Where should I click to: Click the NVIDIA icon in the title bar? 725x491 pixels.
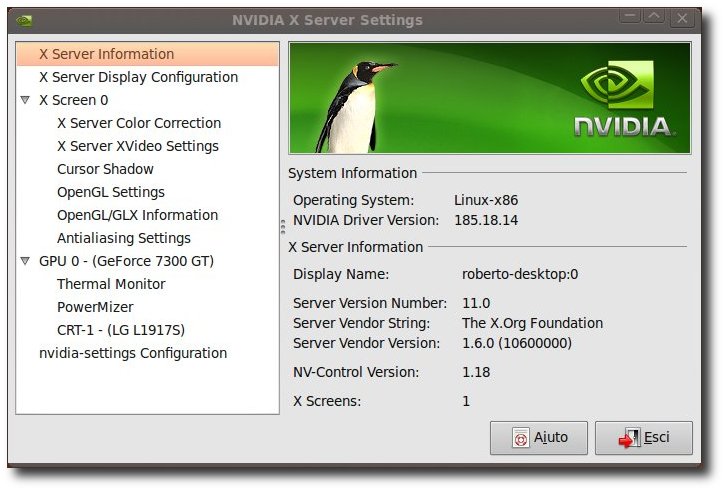24,20
